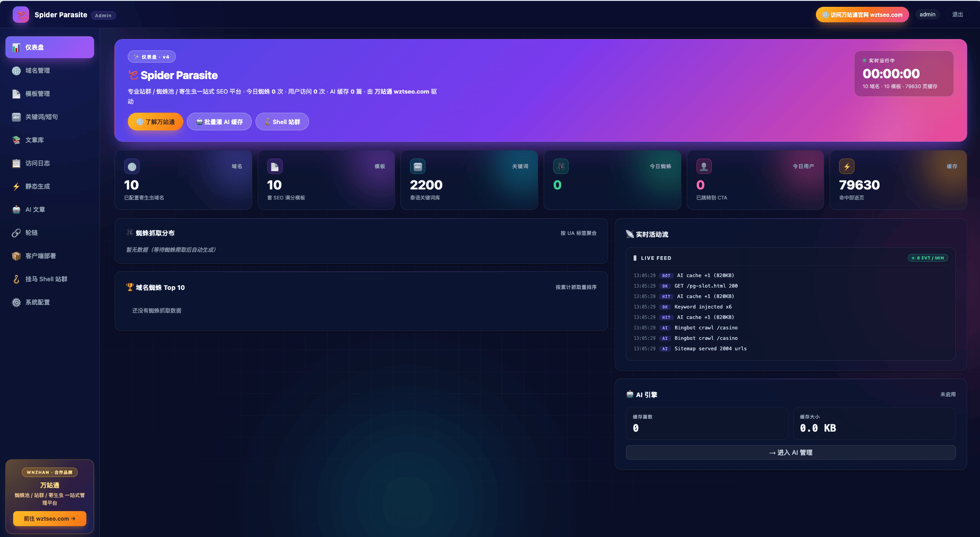Click the '按累计抓取量排序' label
Screen dimensions: 980x537
click(x=576, y=287)
